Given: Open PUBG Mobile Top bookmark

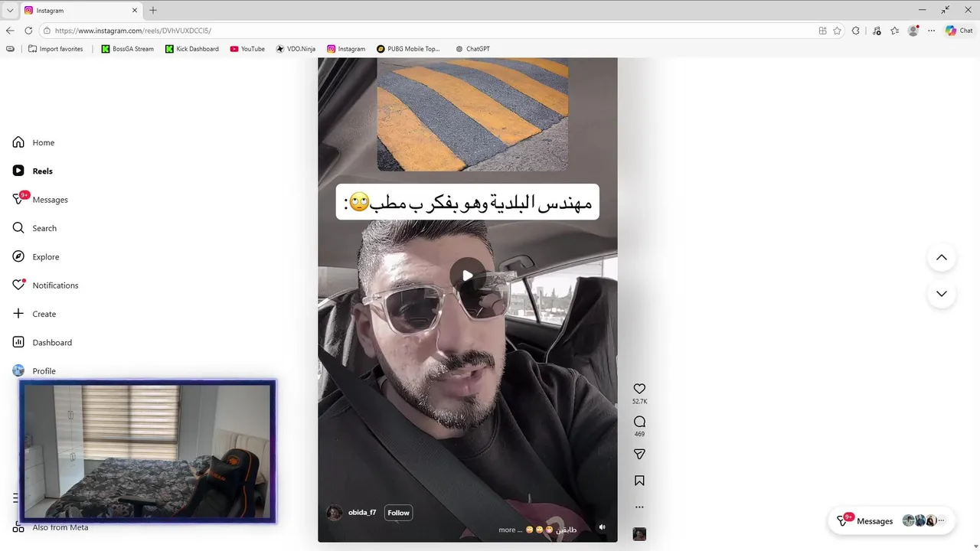Looking at the screenshot, I should pyautogui.click(x=408, y=49).
